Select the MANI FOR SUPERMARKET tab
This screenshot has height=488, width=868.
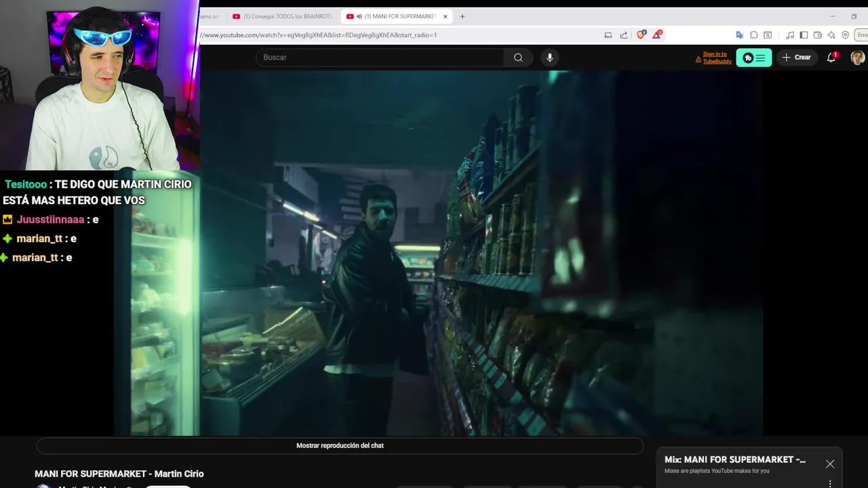tap(397, 16)
